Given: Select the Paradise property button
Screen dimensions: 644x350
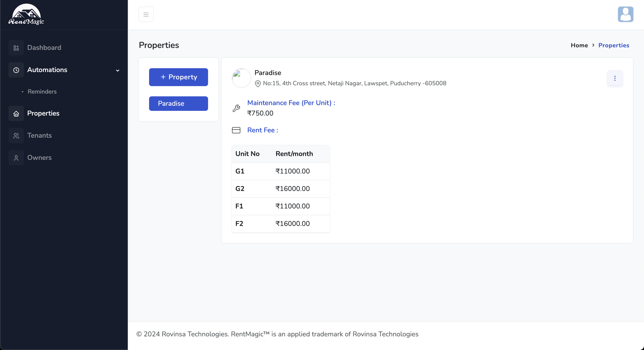Looking at the screenshot, I should tap(178, 104).
